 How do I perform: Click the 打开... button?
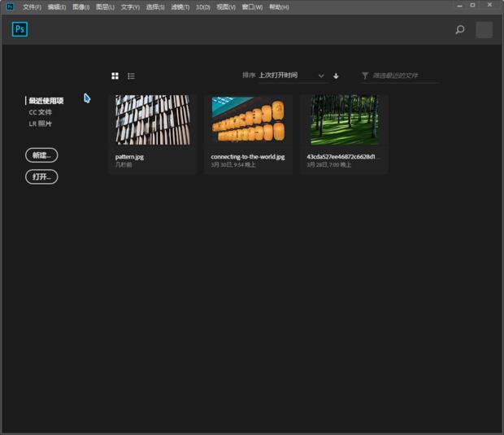tap(41, 176)
